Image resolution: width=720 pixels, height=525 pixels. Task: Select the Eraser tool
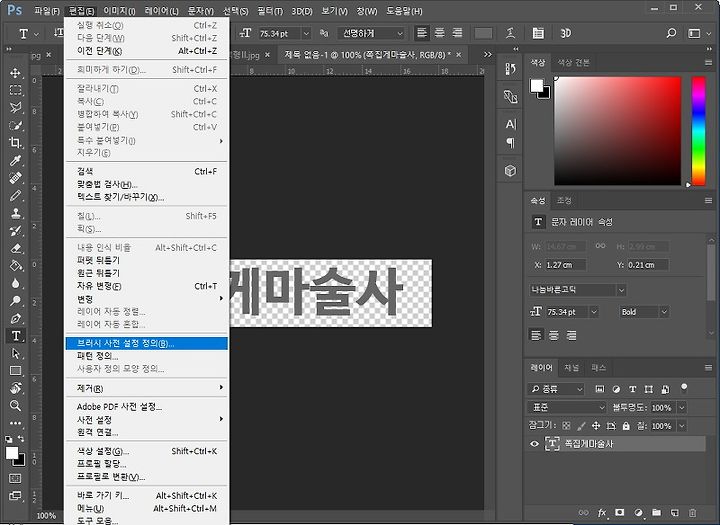[15, 248]
